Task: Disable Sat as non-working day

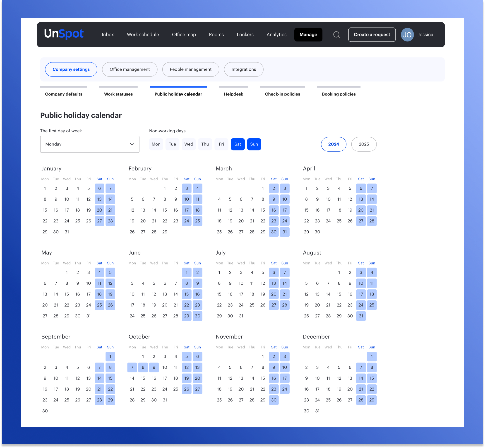Action: coord(238,144)
